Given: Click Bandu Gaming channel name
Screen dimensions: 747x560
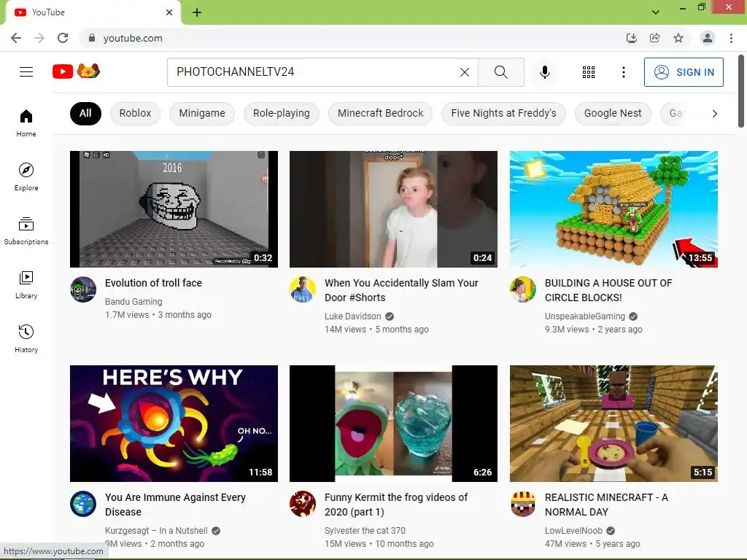Looking at the screenshot, I should click(x=133, y=301).
